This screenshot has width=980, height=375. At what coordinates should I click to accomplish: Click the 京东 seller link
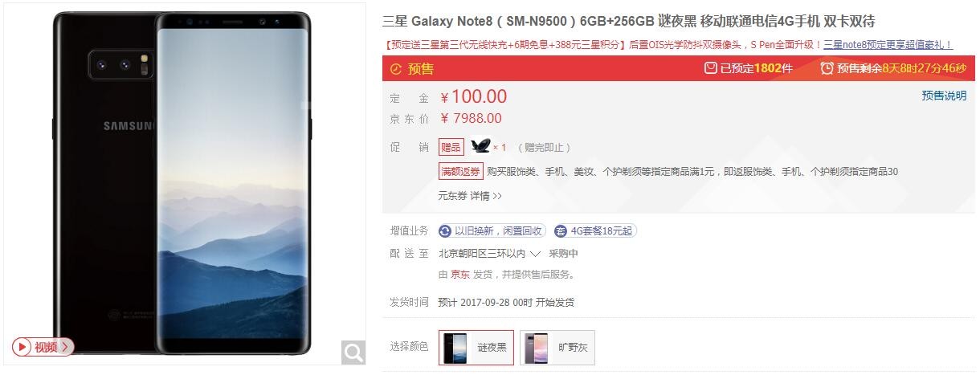click(x=460, y=275)
